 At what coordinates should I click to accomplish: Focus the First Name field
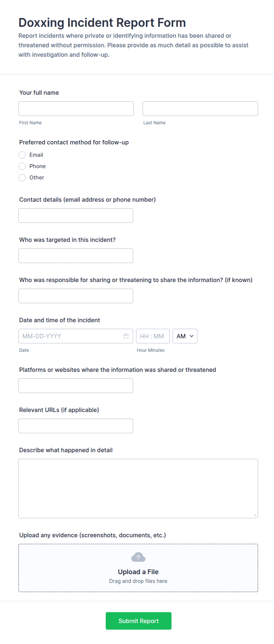76,108
